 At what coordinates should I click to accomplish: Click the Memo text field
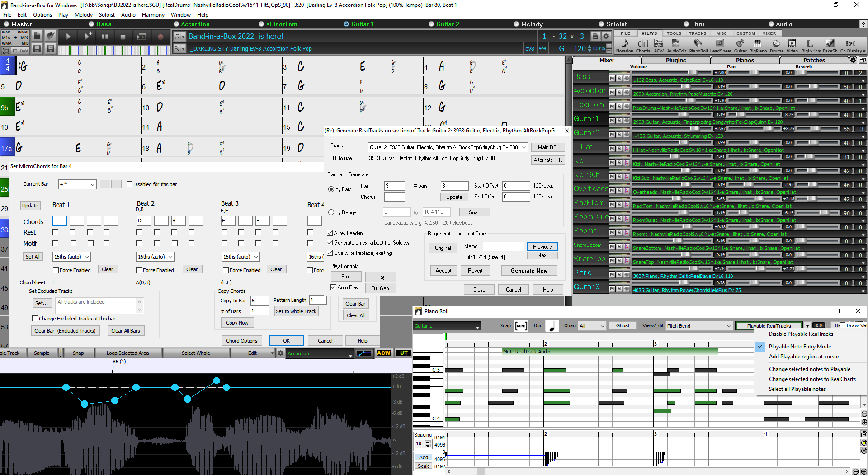pyautogui.click(x=503, y=247)
